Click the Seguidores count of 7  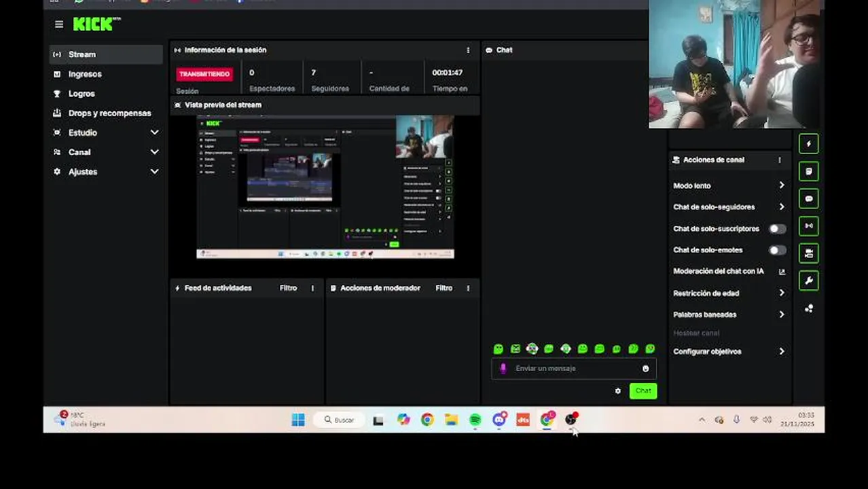(314, 73)
